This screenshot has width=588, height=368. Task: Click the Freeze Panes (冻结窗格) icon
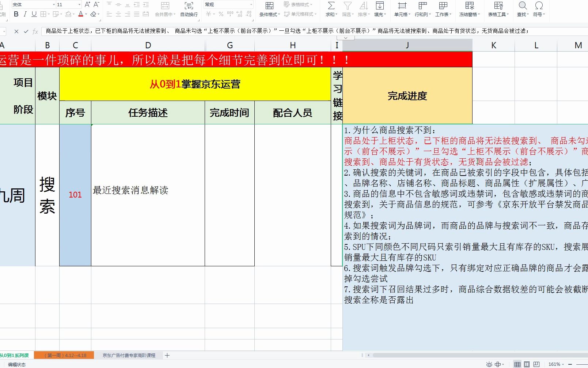[470, 5]
